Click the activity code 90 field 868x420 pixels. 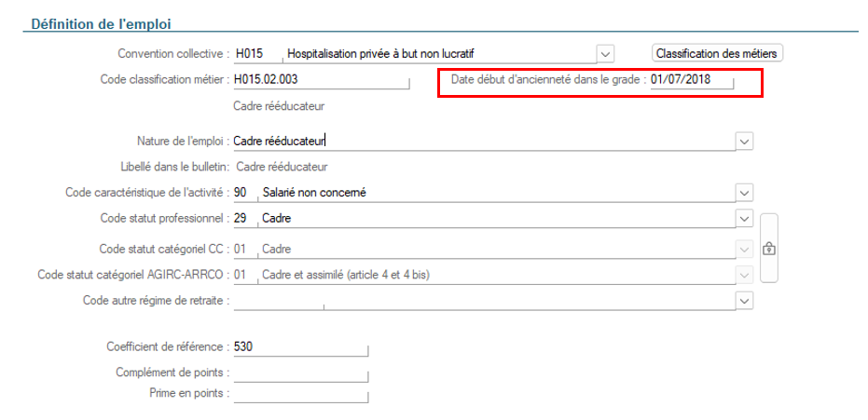point(245,193)
